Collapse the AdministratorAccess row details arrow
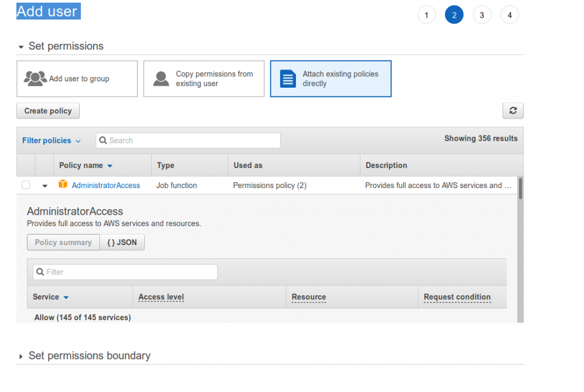Image resolution: width=584 pixels, height=392 pixels. click(44, 186)
